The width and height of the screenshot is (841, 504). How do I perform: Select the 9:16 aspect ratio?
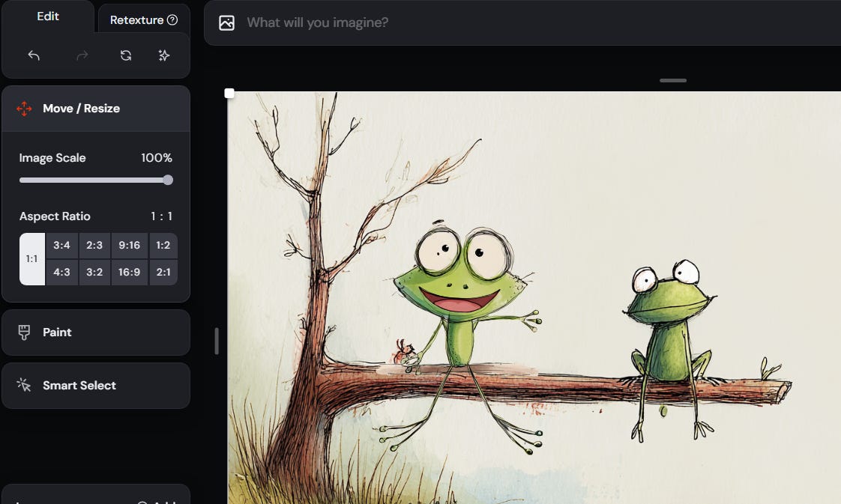pyautogui.click(x=129, y=246)
